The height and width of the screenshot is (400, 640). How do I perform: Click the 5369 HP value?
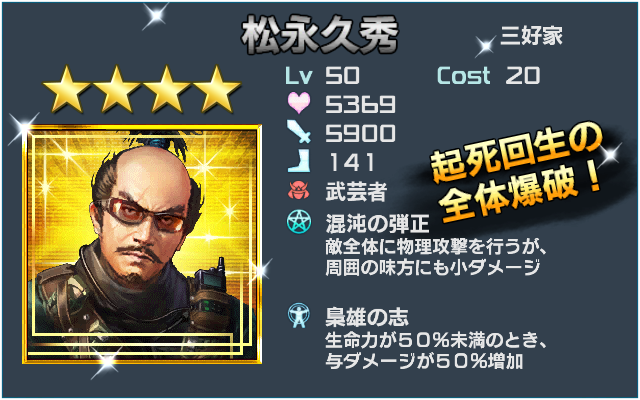(x=360, y=104)
